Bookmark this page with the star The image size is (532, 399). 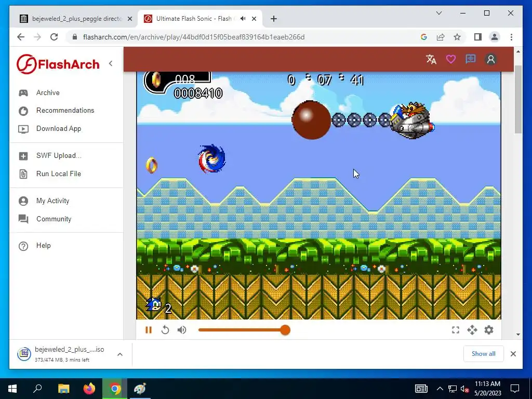[457, 37]
